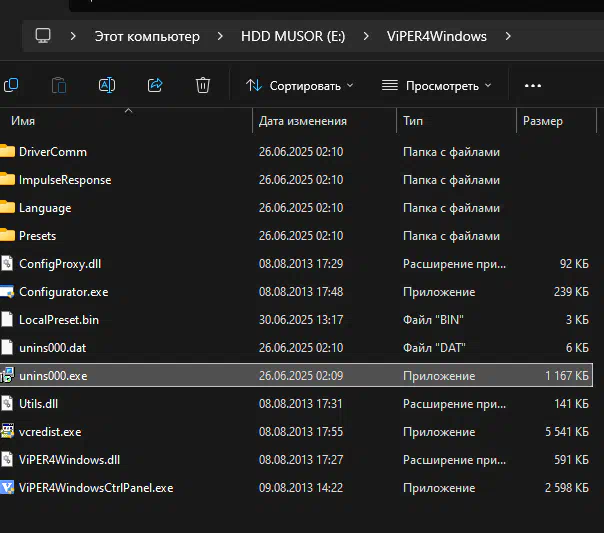The height and width of the screenshot is (533, 604).
Task: Go to Этот компьютер breadcrumb
Action: (x=147, y=36)
